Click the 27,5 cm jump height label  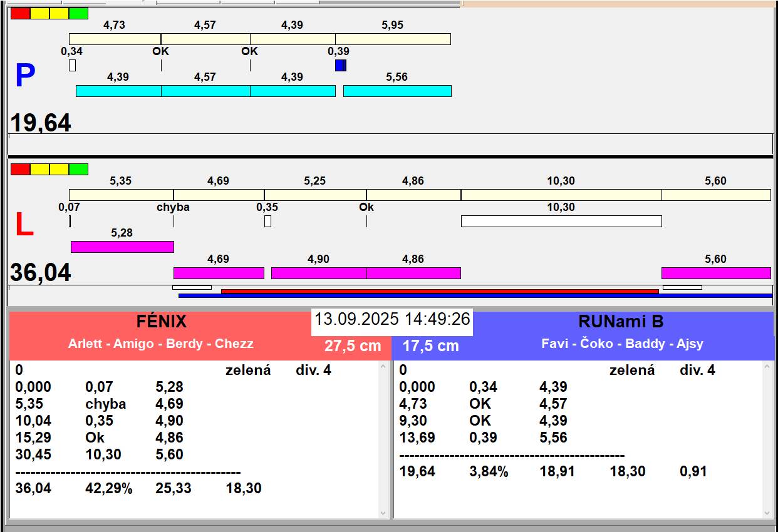coord(353,345)
